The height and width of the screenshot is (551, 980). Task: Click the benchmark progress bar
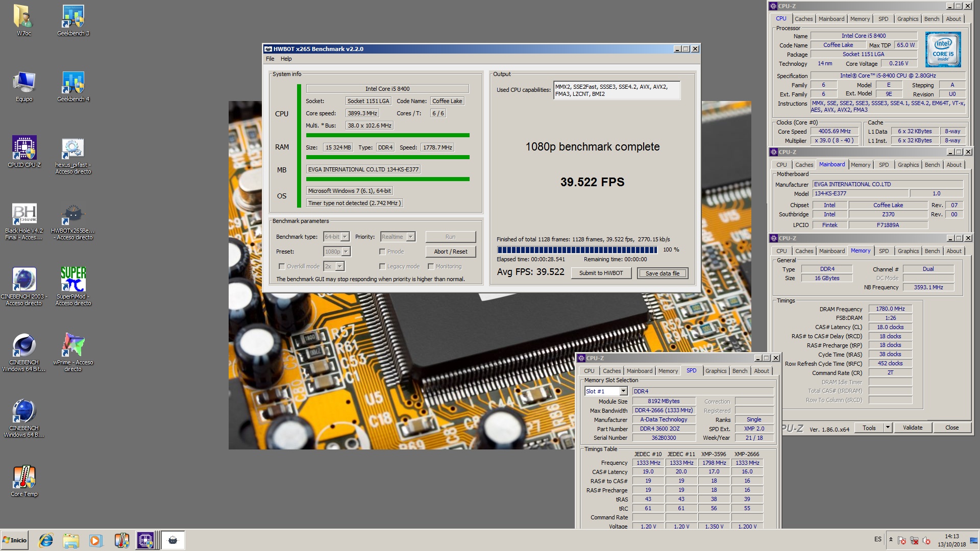[577, 250]
